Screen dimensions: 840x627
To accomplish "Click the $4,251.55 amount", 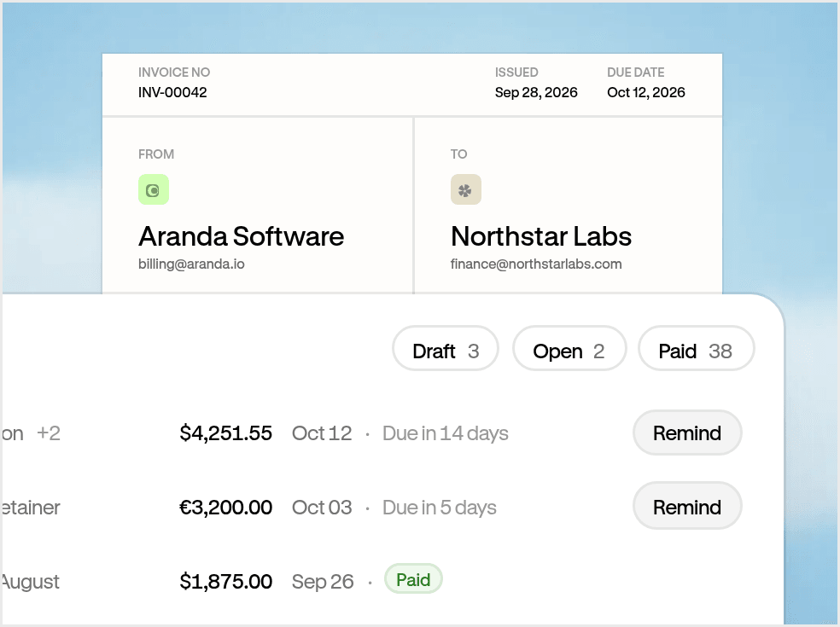I will (225, 433).
